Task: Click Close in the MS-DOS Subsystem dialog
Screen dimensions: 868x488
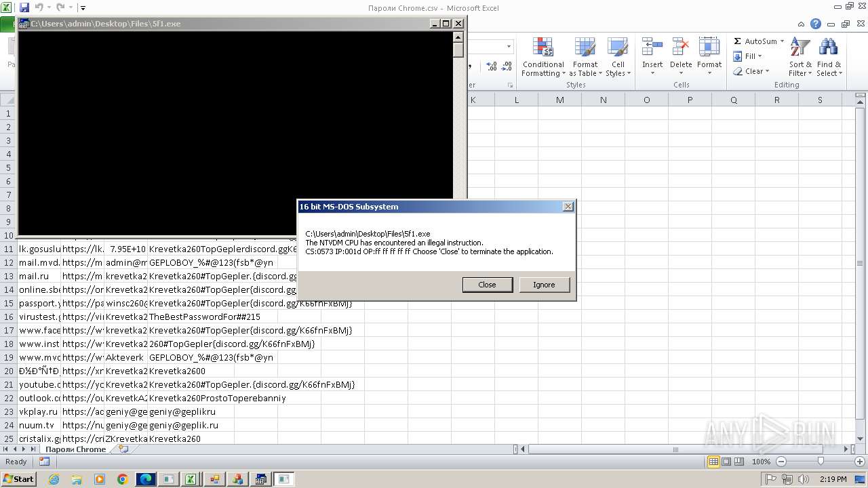Action: 488,285
